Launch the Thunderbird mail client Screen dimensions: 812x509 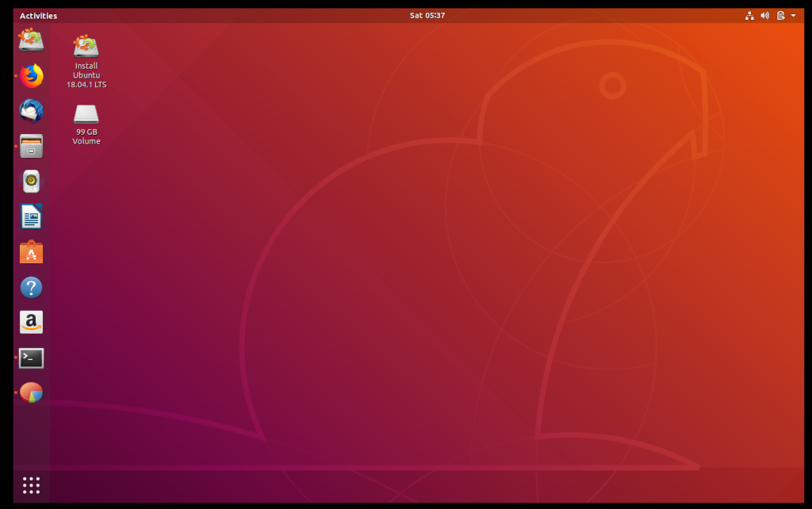click(x=31, y=111)
